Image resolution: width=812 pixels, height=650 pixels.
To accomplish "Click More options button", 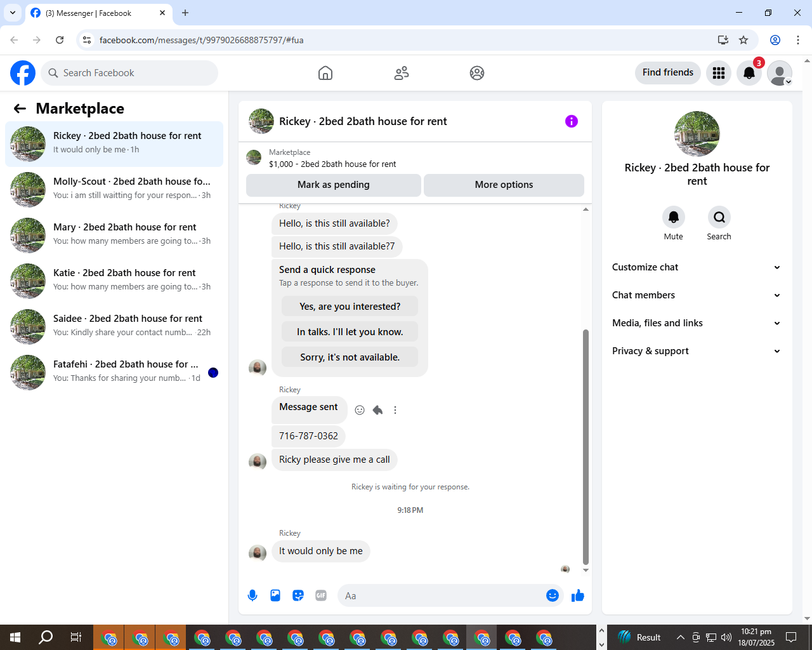I will [504, 185].
